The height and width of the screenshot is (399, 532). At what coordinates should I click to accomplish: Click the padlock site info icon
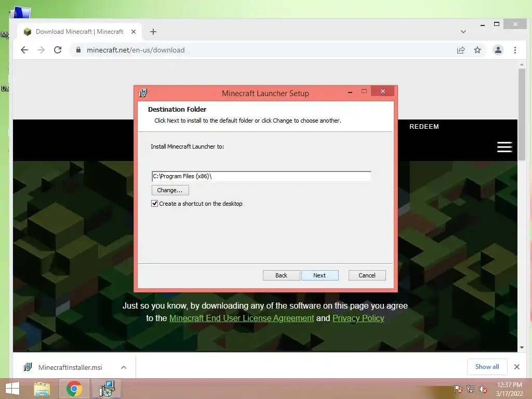tap(78, 50)
